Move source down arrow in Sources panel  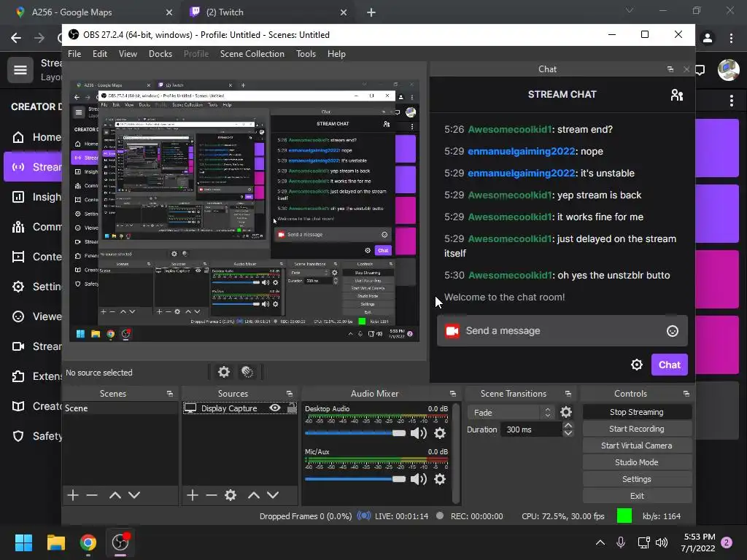point(273,495)
